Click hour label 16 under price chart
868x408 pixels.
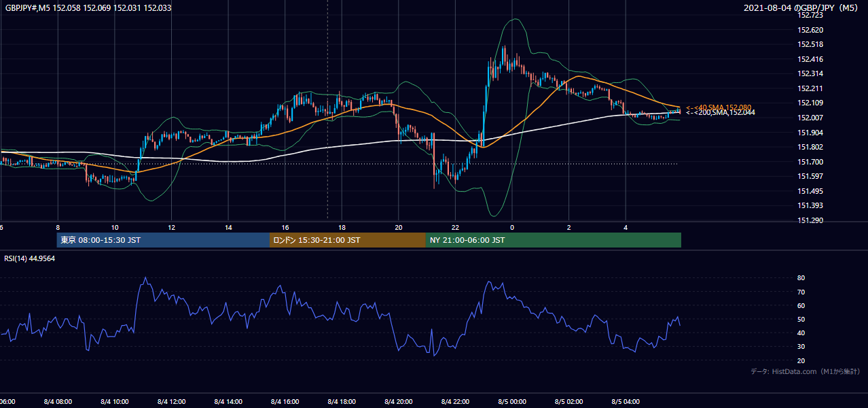(285, 227)
